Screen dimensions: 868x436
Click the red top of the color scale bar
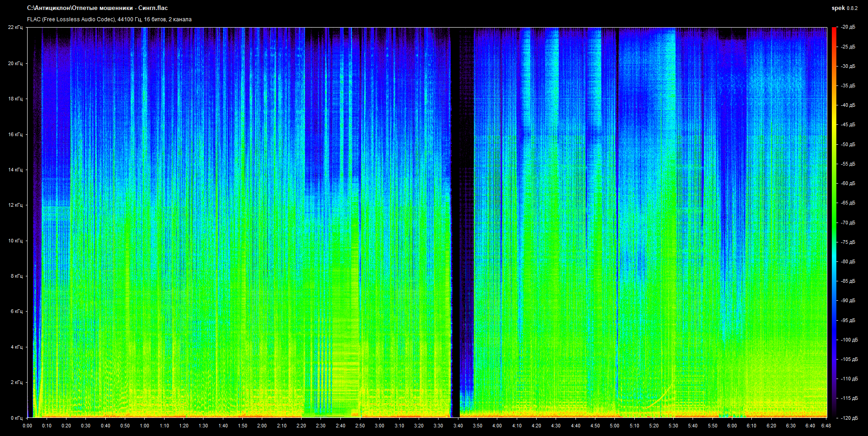click(x=834, y=32)
